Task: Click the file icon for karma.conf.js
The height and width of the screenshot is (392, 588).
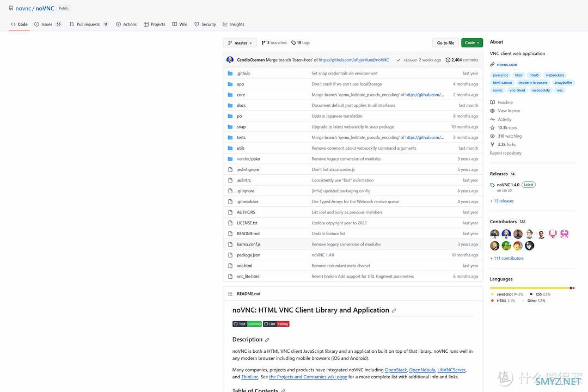Action: [x=230, y=244]
